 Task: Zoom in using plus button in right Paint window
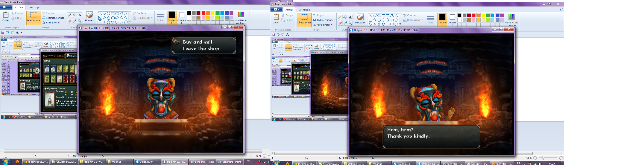click(561, 158)
